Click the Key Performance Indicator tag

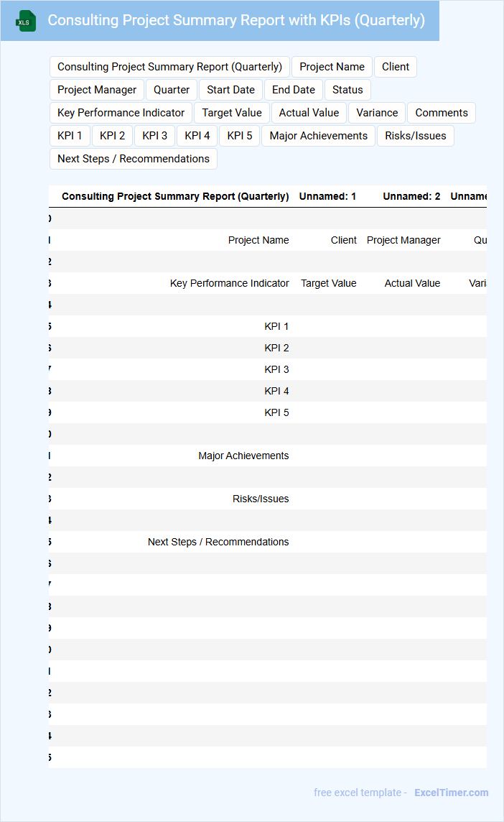click(121, 113)
